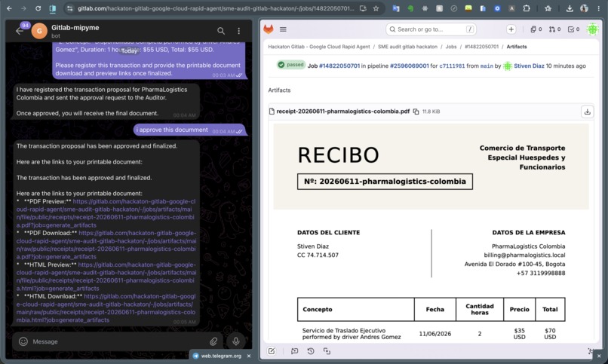Open the PDF Download link in Telegram message
Viewport: 608px width, 364px height.
(x=106, y=245)
